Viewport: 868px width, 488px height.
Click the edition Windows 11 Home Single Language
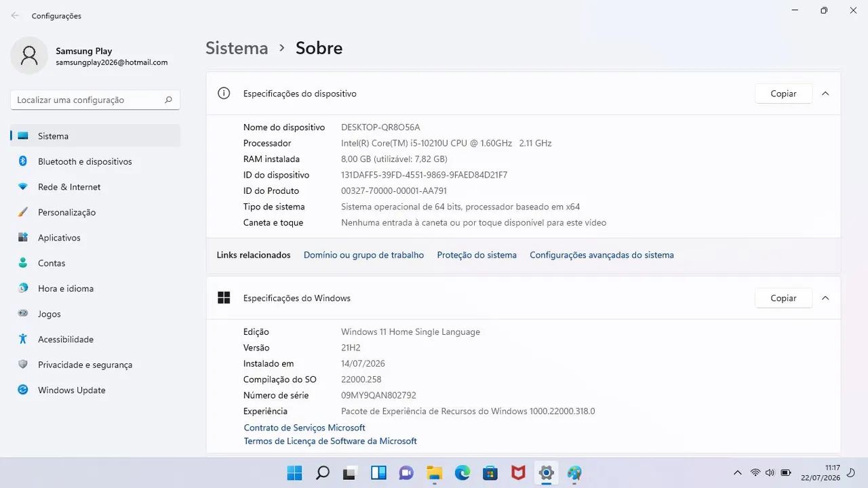[410, 332]
